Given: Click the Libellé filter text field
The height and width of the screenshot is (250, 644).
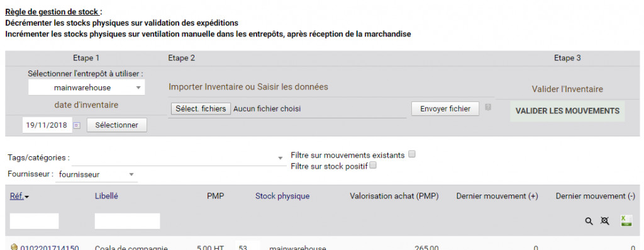Looking at the screenshot, I should point(127,221).
